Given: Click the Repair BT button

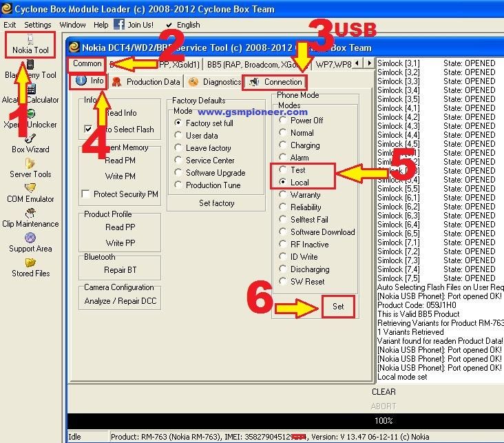Looking at the screenshot, I should pos(120,270).
